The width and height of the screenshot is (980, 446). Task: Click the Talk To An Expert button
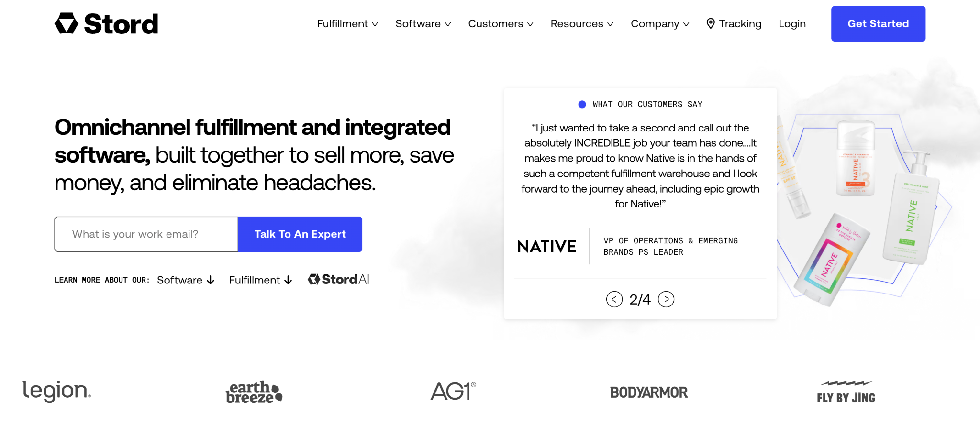pyautogui.click(x=300, y=234)
